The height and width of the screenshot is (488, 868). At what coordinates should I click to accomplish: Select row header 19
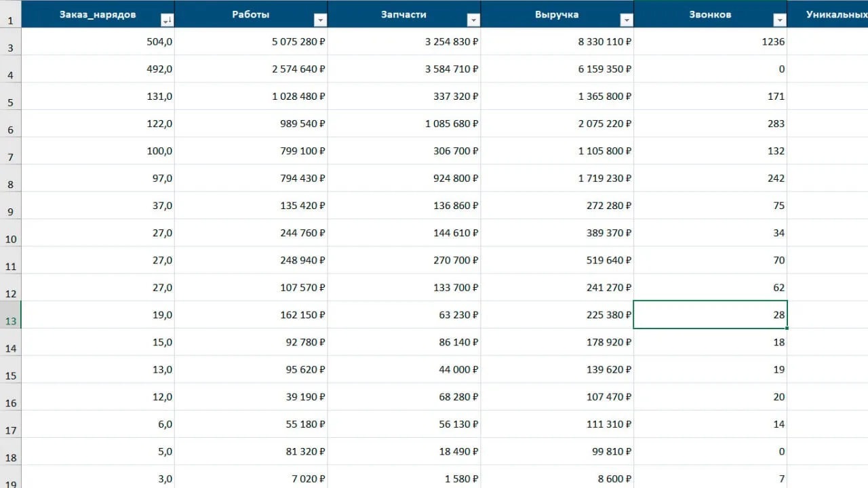tap(11, 476)
